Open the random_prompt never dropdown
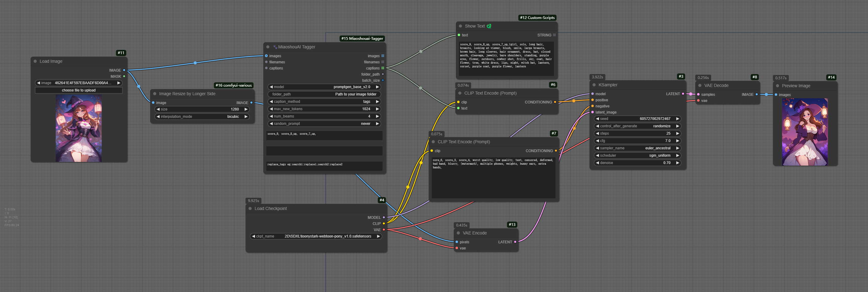Screen dimensions: 868x292 point(324,124)
